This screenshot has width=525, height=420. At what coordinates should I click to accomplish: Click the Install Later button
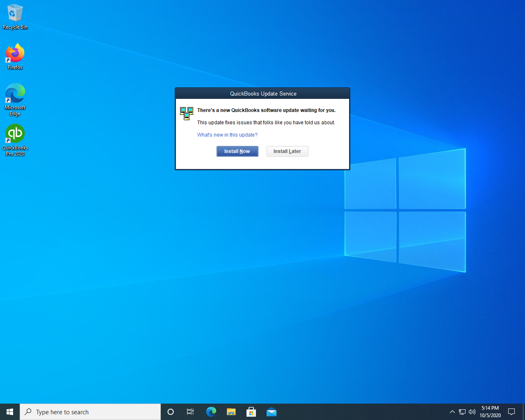[x=287, y=151]
